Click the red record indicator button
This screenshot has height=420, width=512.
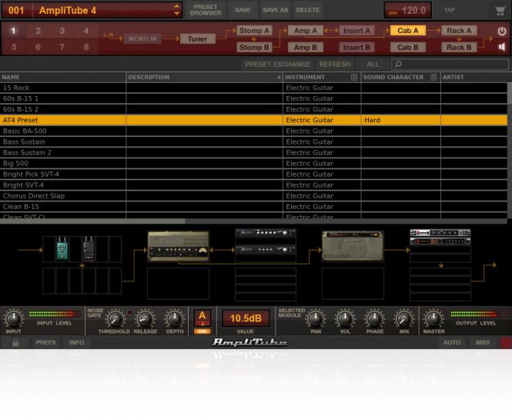coord(506,342)
